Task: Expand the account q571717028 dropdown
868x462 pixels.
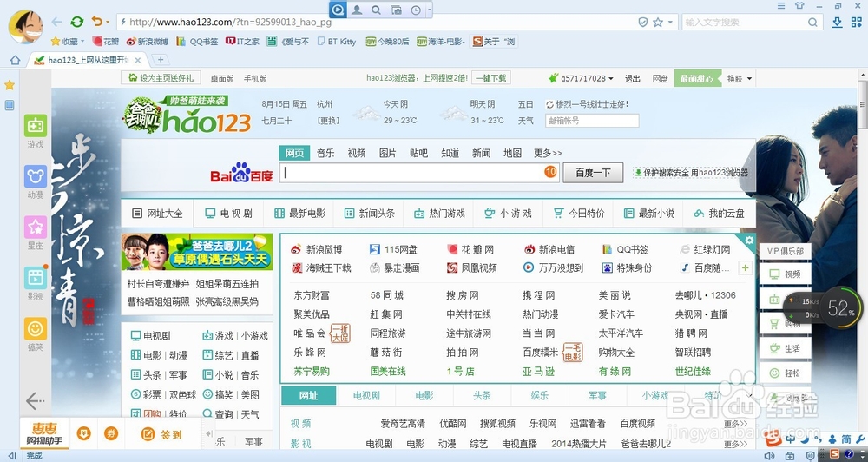Action: 612,79
